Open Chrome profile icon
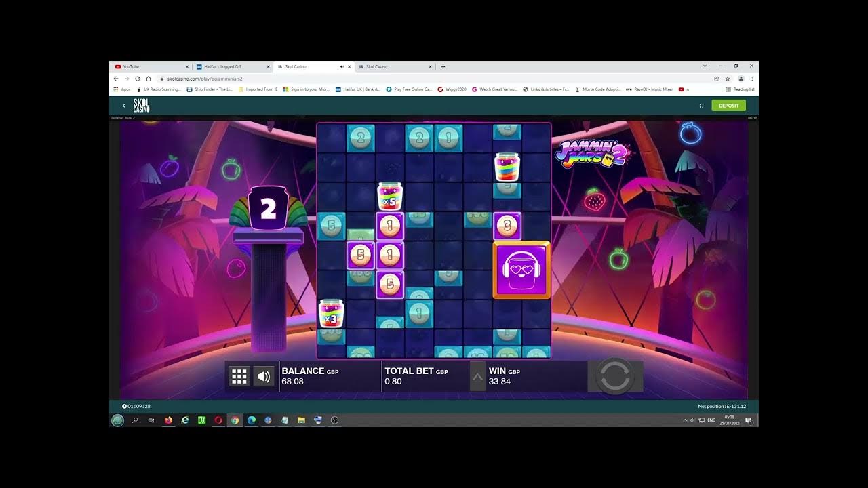The width and height of the screenshot is (868, 488). coord(741,79)
